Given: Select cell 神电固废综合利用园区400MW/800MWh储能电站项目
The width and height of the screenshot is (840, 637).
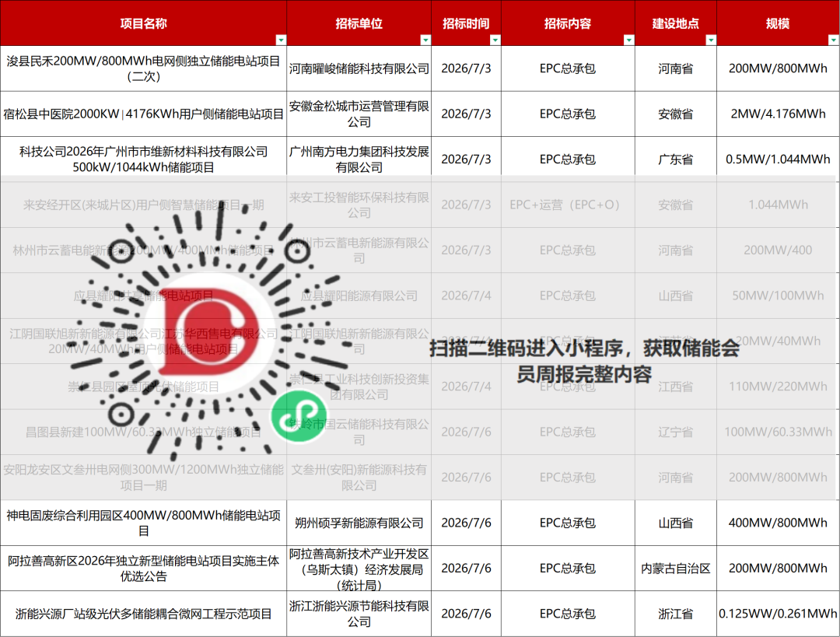Looking at the screenshot, I should pyautogui.click(x=144, y=523).
